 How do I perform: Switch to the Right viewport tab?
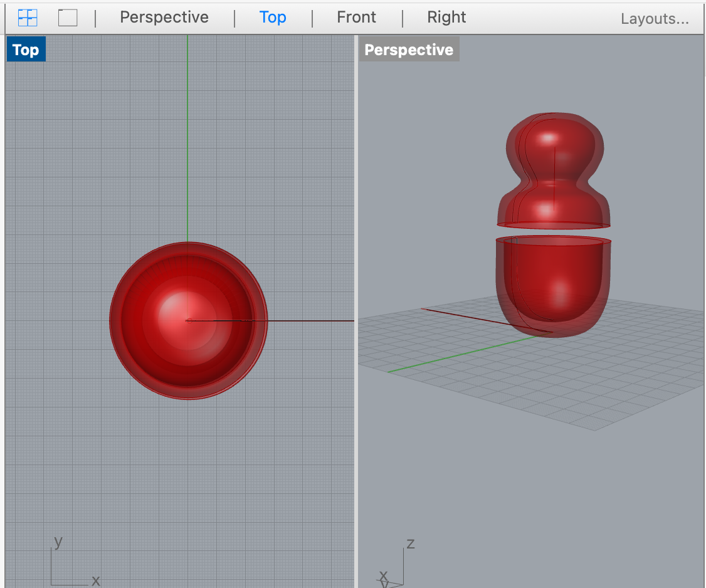pyautogui.click(x=446, y=17)
